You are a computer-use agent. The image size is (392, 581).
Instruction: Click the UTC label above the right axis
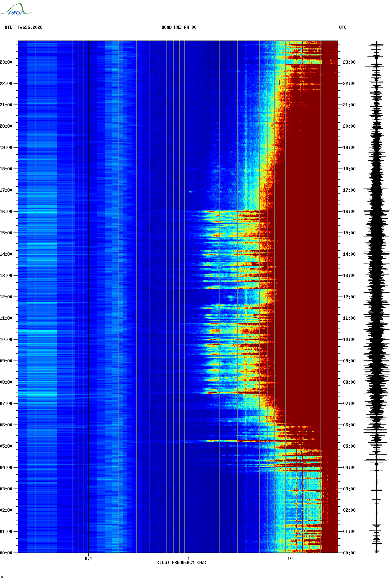(x=343, y=27)
